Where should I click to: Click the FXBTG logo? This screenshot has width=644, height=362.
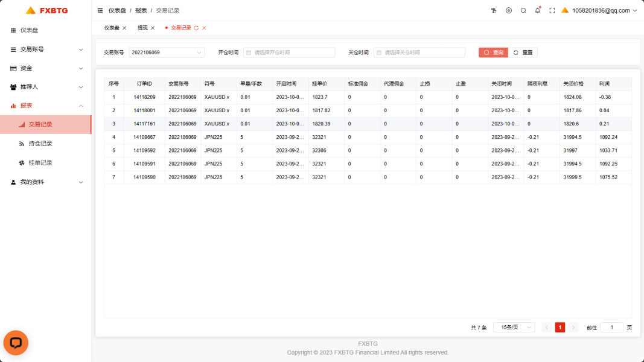pyautogui.click(x=46, y=10)
